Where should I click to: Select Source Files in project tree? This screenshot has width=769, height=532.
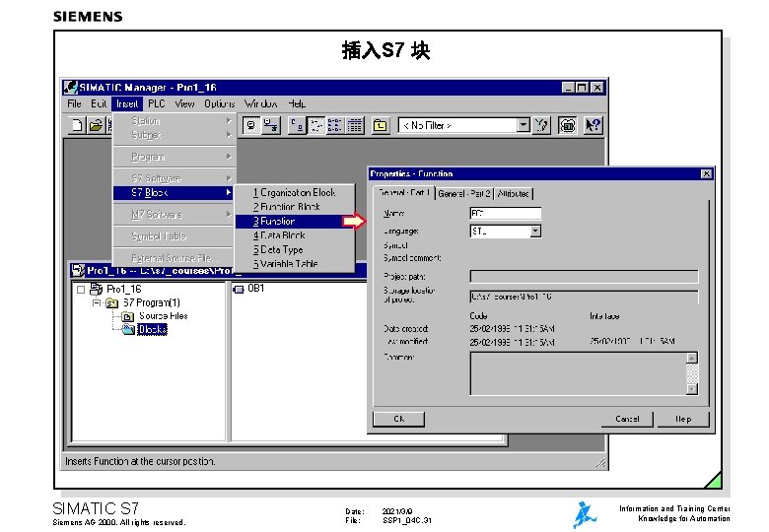164,316
